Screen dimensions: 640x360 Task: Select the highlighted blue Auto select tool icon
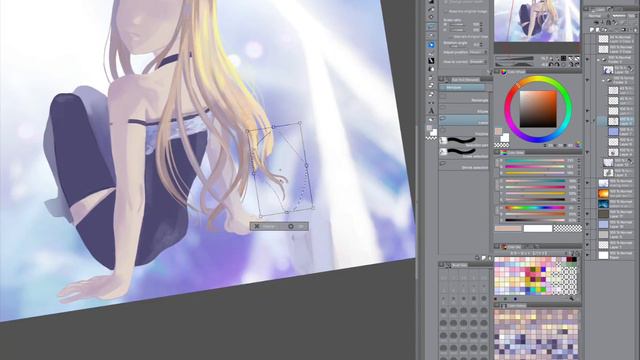coord(431,44)
